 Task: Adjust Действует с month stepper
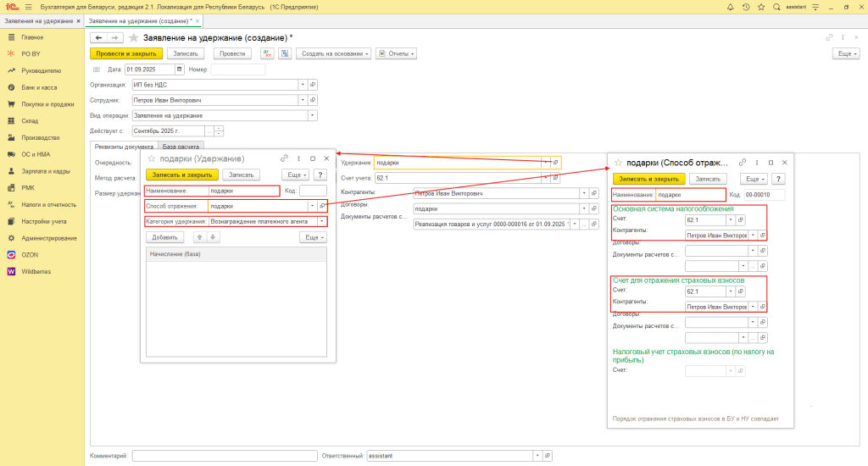tap(220, 131)
